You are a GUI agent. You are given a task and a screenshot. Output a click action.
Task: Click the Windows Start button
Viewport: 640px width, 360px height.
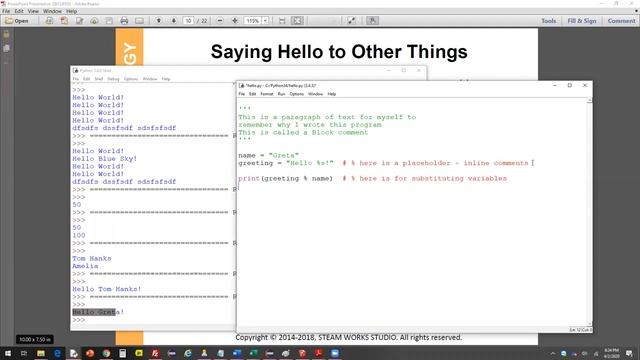point(7,353)
